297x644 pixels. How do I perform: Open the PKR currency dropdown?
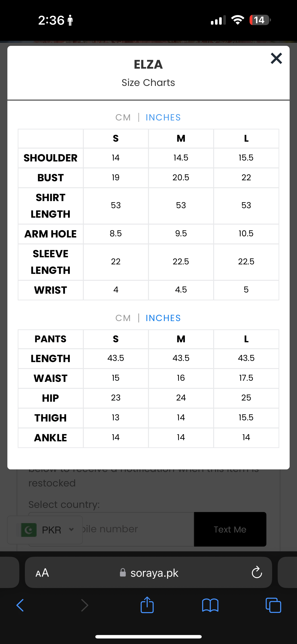52,530
